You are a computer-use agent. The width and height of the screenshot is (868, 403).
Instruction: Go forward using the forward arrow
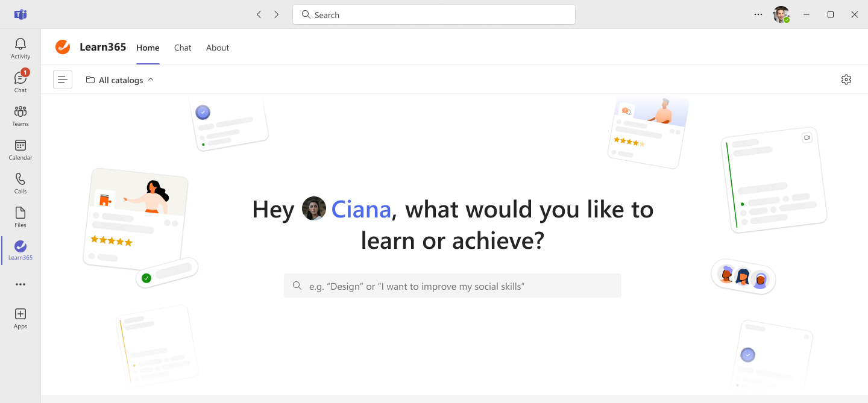pos(277,14)
